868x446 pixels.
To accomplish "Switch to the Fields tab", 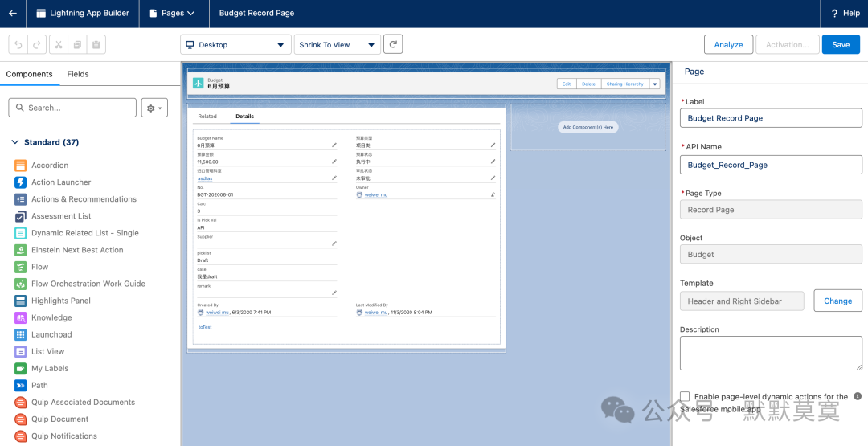I will (78, 74).
